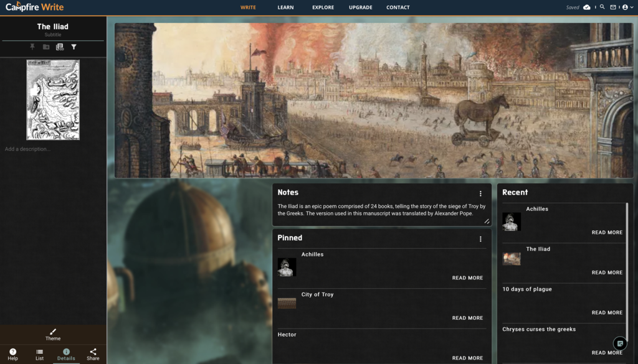Click the copy pages icon in sidebar
This screenshot has width=638, height=364.
coord(60,47)
